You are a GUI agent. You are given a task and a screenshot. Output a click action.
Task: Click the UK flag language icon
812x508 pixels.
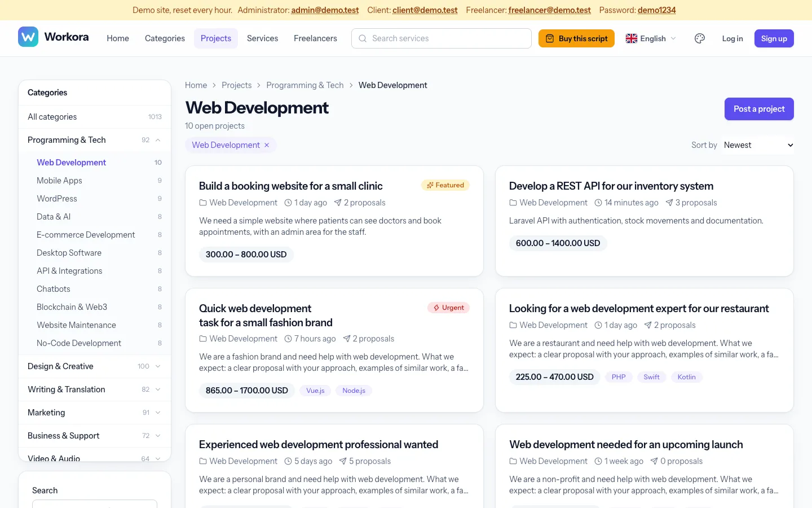point(632,38)
